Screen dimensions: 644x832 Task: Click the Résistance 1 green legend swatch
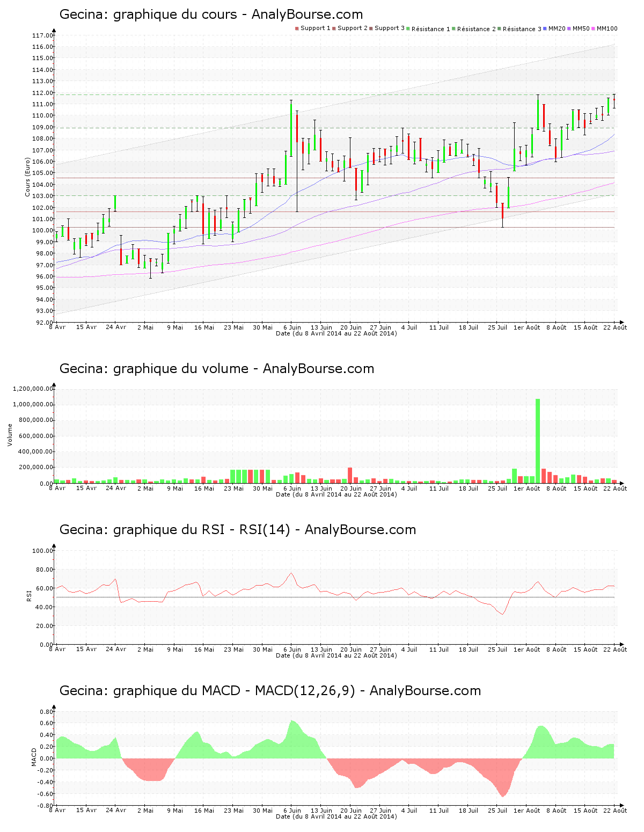coord(408,28)
